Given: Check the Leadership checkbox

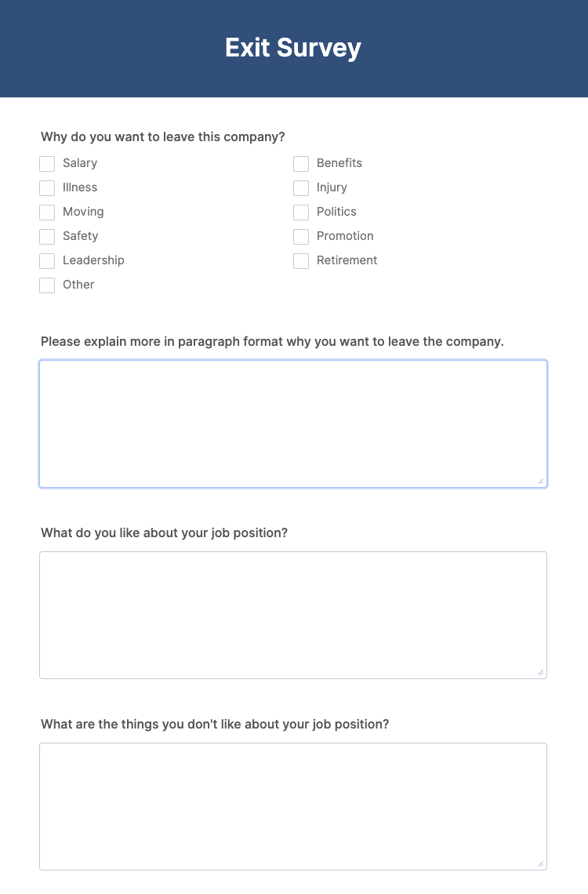Looking at the screenshot, I should (x=47, y=260).
